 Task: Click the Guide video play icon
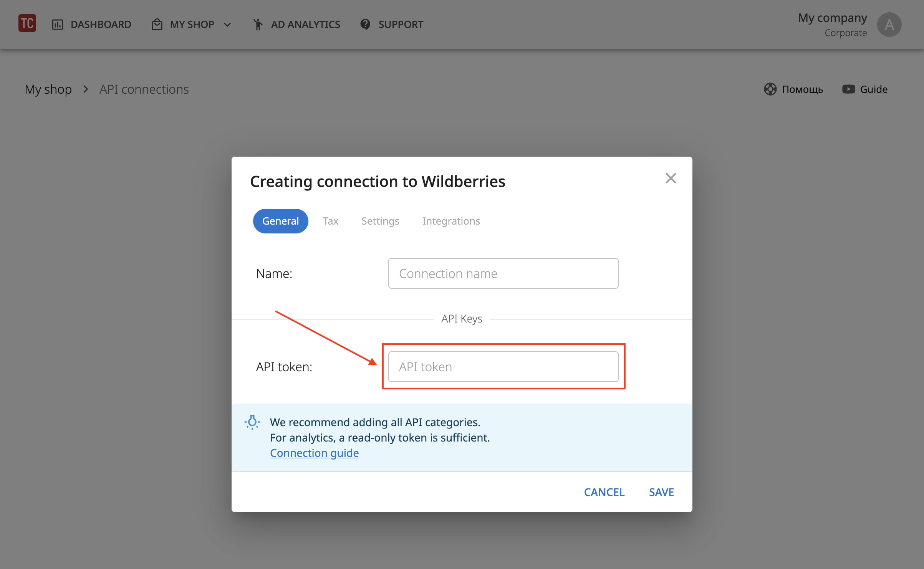point(848,89)
